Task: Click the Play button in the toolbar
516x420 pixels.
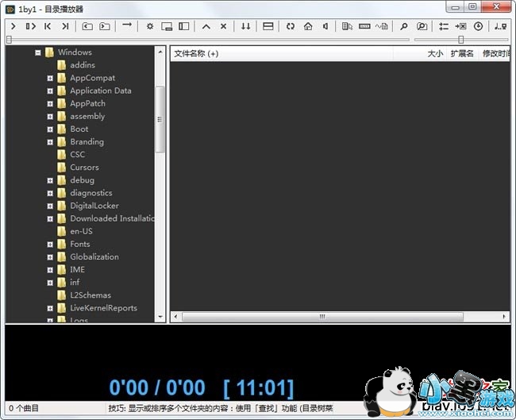Action: 13,26
